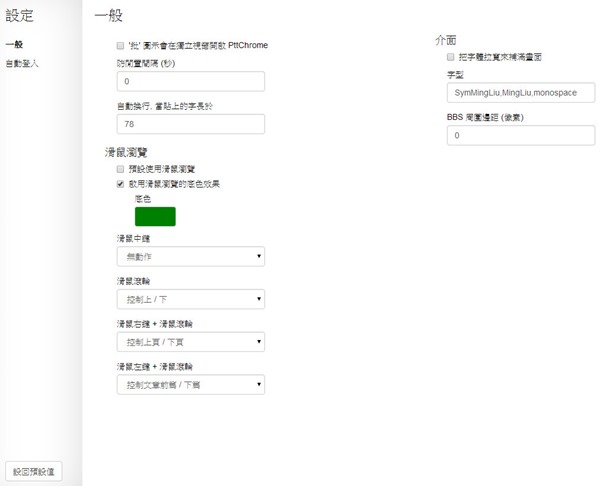Toggle PttChrome standalone window checkbox
600x486 pixels.
[x=121, y=46]
